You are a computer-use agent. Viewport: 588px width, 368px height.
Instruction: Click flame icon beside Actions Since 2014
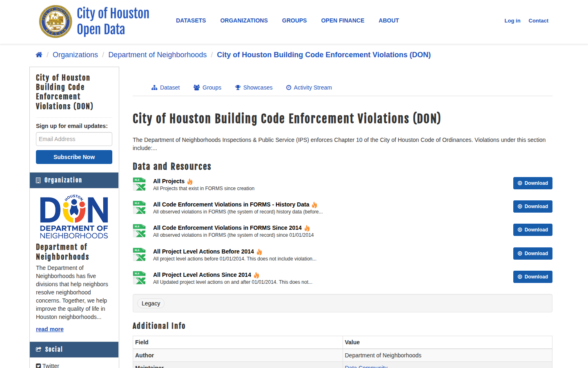(256, 275)
